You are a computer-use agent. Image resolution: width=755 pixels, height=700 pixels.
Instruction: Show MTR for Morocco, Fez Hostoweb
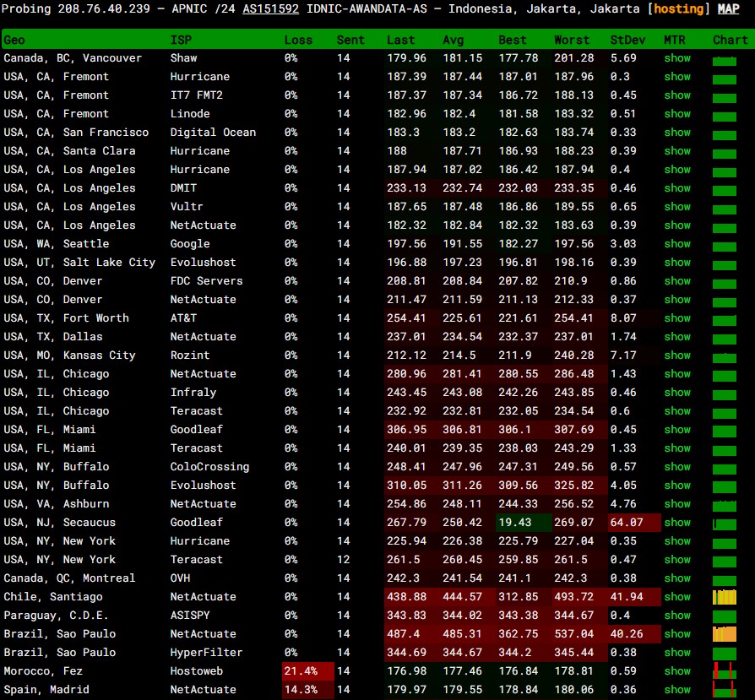pos(677,671)
